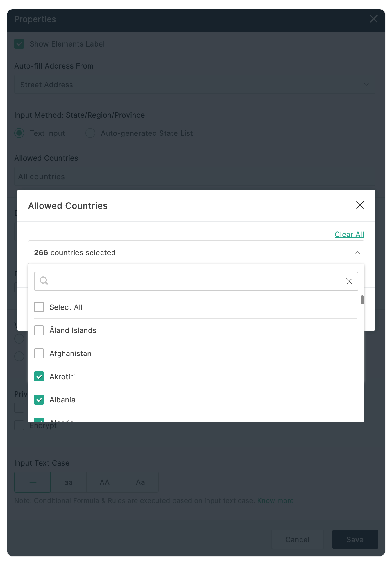This screenshot has width=392, height=565.
Task: Check the Select All checkbox
Action: coord(39,307)
